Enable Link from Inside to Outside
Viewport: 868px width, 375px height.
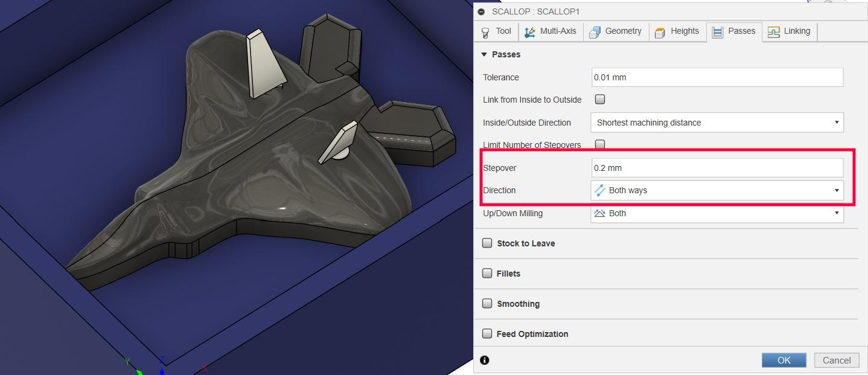tap(600, 99)
